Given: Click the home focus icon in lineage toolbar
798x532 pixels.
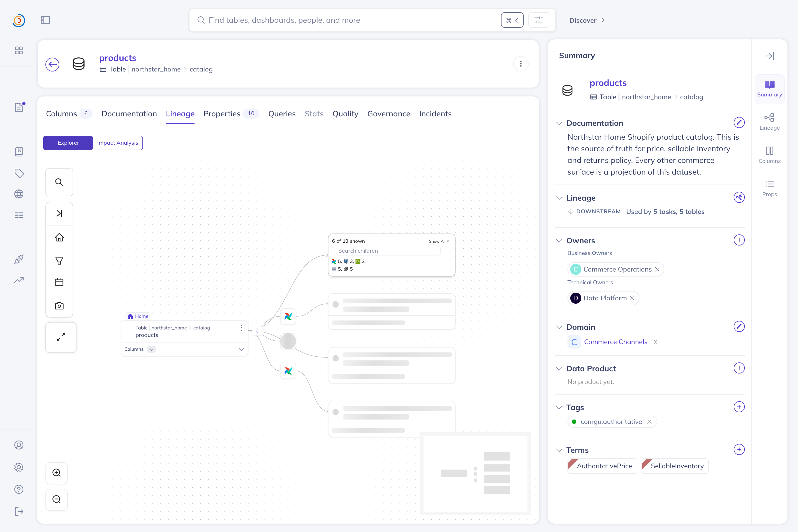Looking at the screenshot, I should tap(59, 237).
